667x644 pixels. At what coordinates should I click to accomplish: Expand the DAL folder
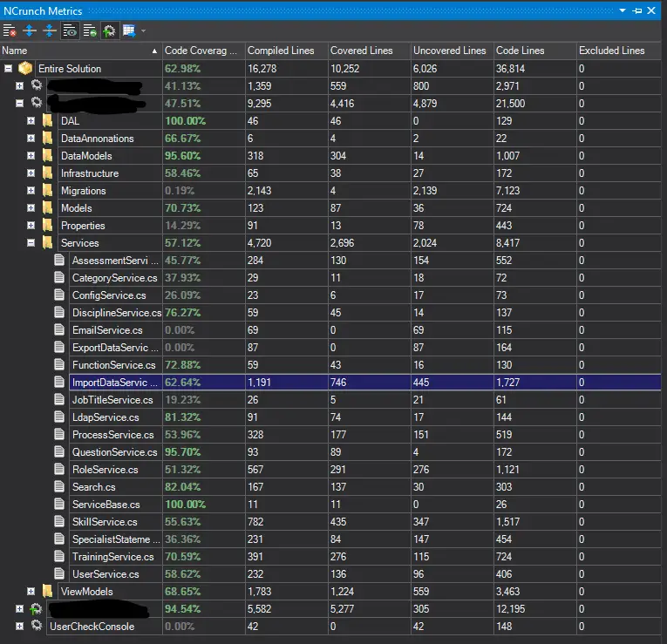coord(31,121)
